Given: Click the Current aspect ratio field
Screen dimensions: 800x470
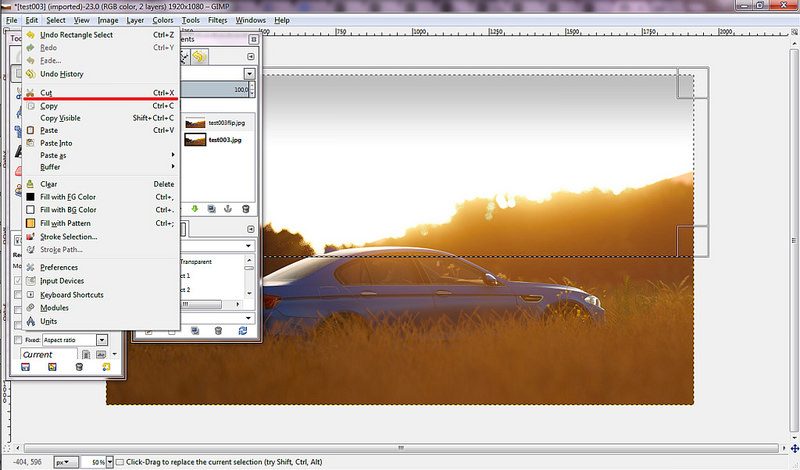Looking at the screenshot, I should click(x=49, y=355).
